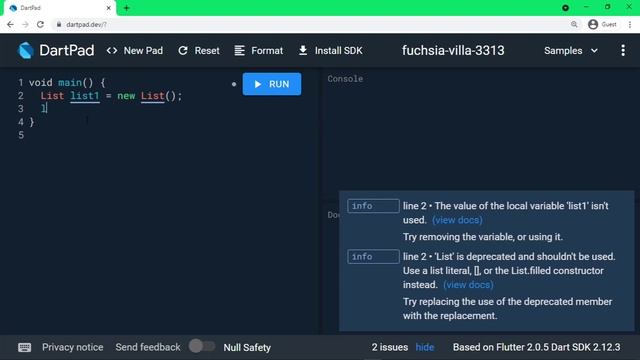
Task: Hide the issues panel
Action: click(x=424, y=347)
